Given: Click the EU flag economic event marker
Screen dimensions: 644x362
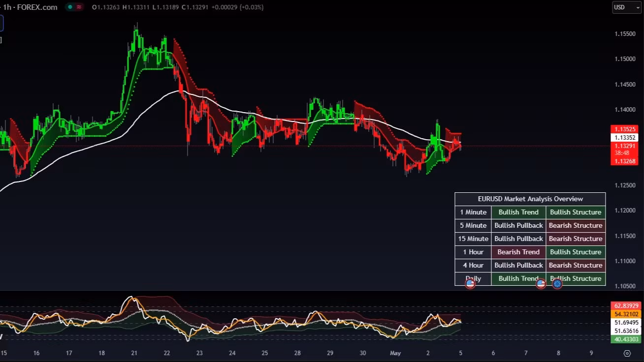Looking at the screenshot, I should (x=557, y=284).
